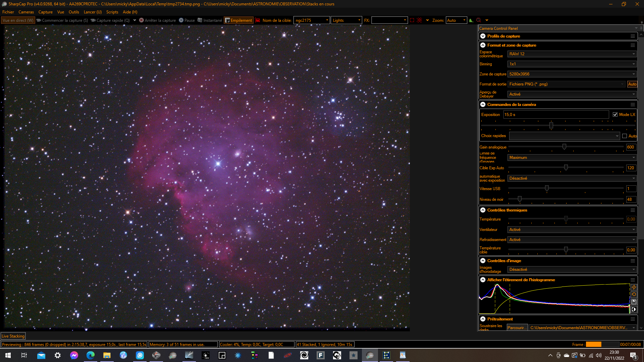This screenshot has height=362, width=644.
Task: Collapse the Contrôles d'image section
Action: coord(483,261)
